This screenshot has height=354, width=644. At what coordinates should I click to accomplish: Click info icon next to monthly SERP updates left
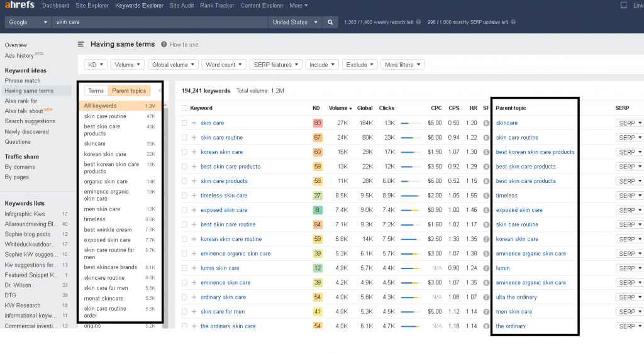(x=513, y=22)
